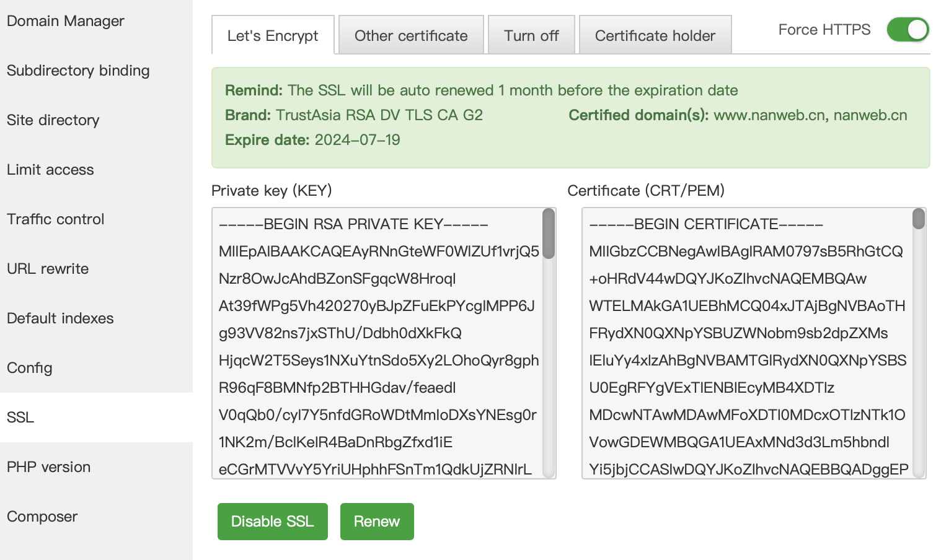Open URL rewrite settings
The width and height of the screenshot is (941, 560).
pos(48,269)
